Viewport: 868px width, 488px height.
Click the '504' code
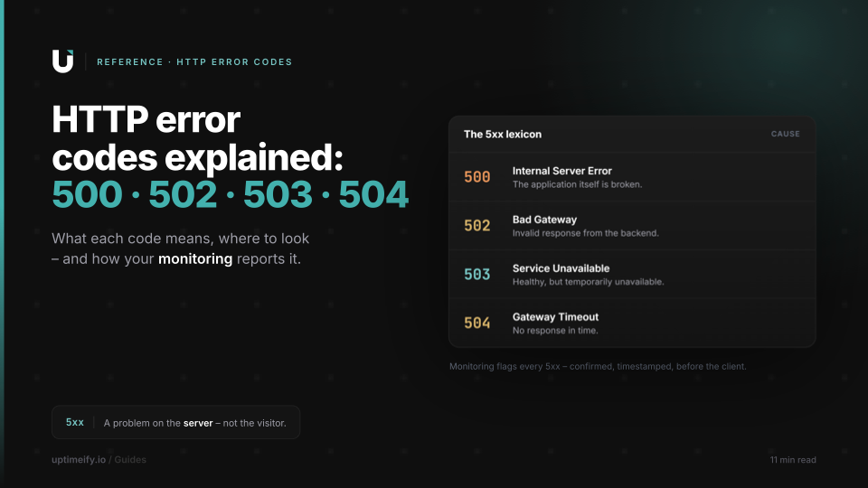pyautogui.click(x=477, y=324)
